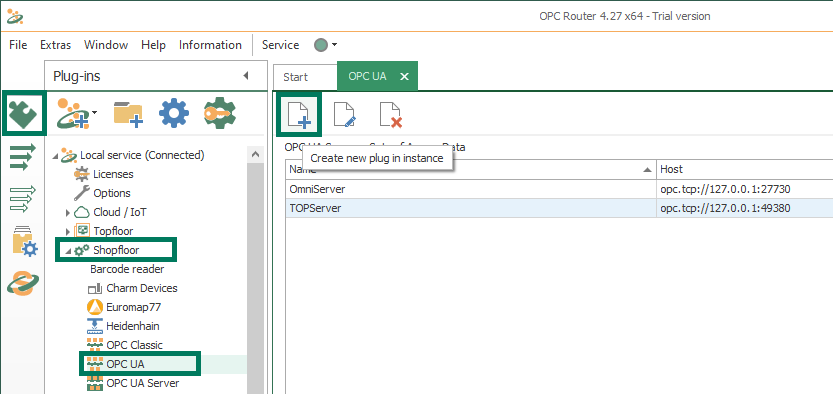The width and height of the screenshot is (833, 394).
Task: Open the Help menu
Action: pyautogui.click(x=153, y=45)
